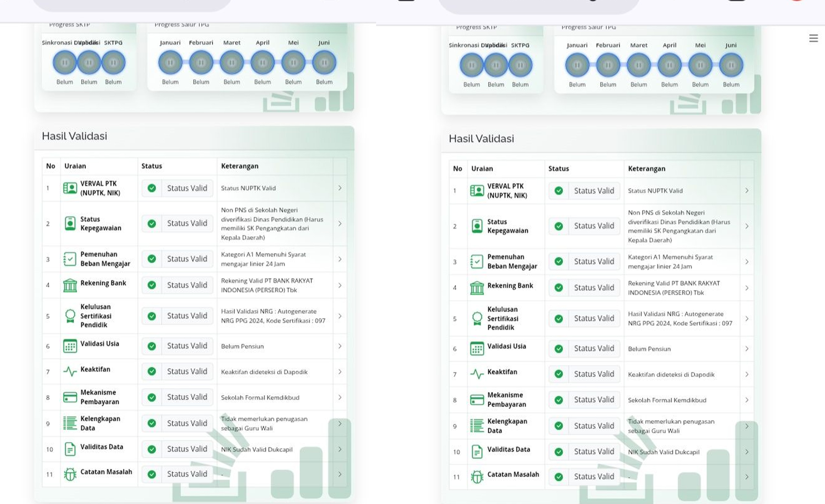Click Catatan Masalah bug icon, left screenshot

click(x=70, y=474)
